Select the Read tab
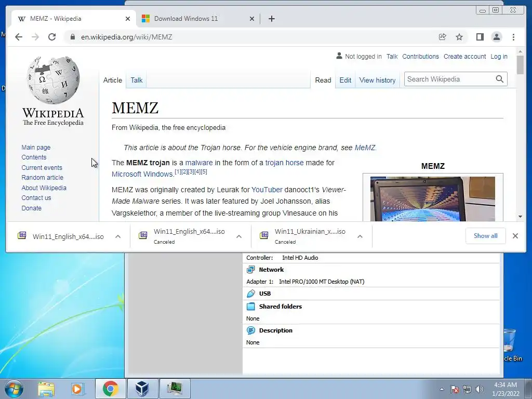This screenshot has height=399, width=532. tap(323, 81)
